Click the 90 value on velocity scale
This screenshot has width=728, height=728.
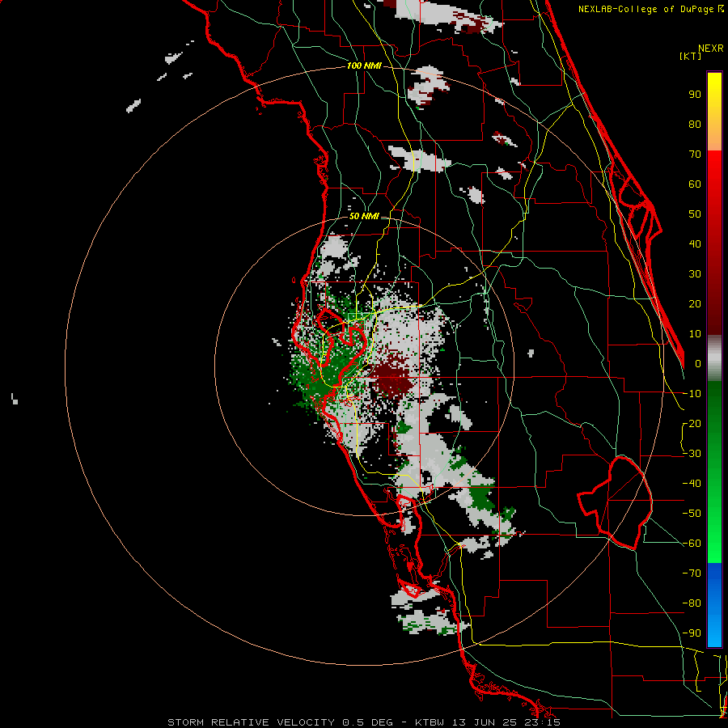(x=695, y=95)
